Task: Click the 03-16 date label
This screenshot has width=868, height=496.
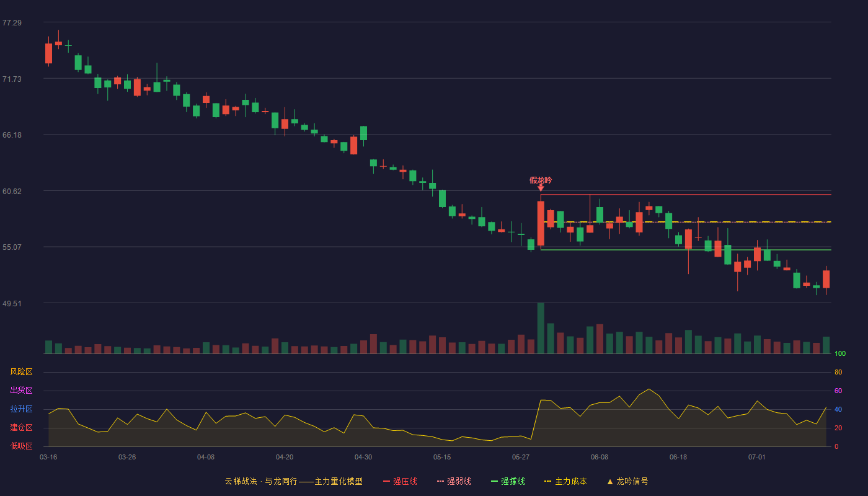Action: click(48, 457)
